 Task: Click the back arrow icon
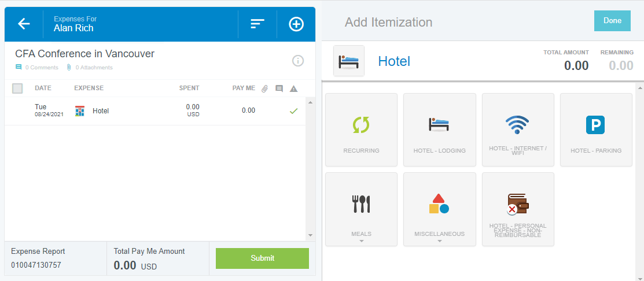tap(24, 24)
